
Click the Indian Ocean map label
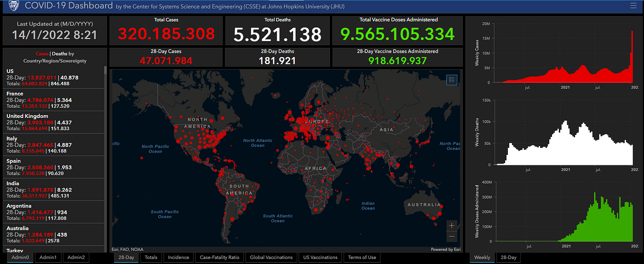(x=368, y=206)
